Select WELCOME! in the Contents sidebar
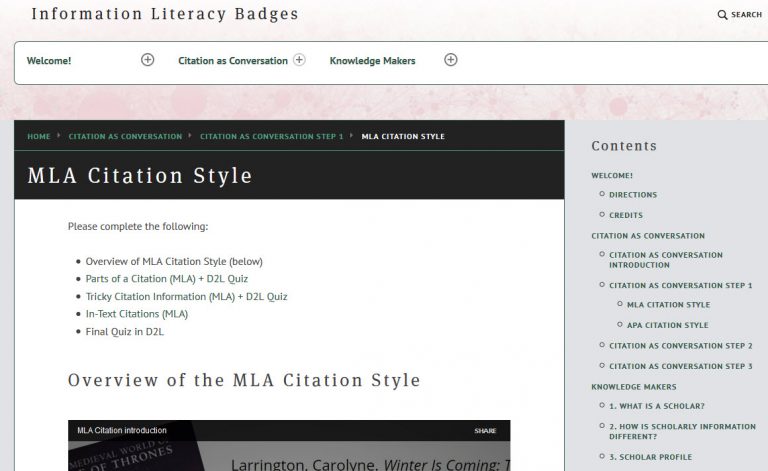The height and width of the screenshot is (471, 768). [612, 175]
